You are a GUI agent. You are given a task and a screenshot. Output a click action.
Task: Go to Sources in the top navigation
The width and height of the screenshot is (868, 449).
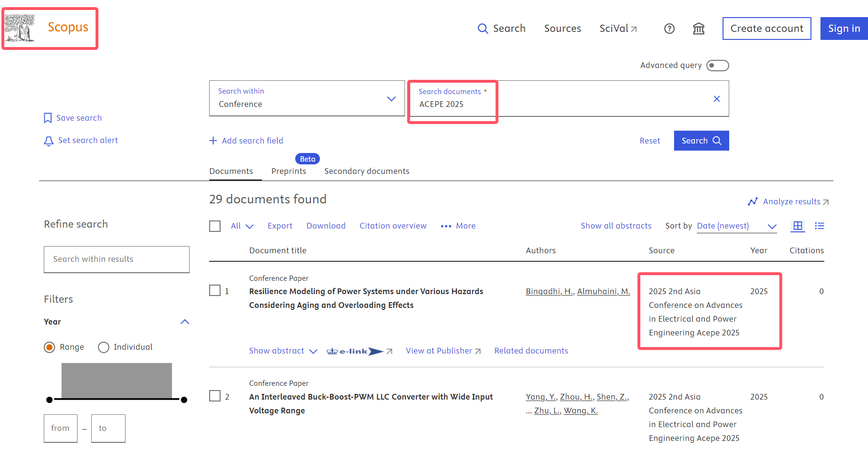562,29
